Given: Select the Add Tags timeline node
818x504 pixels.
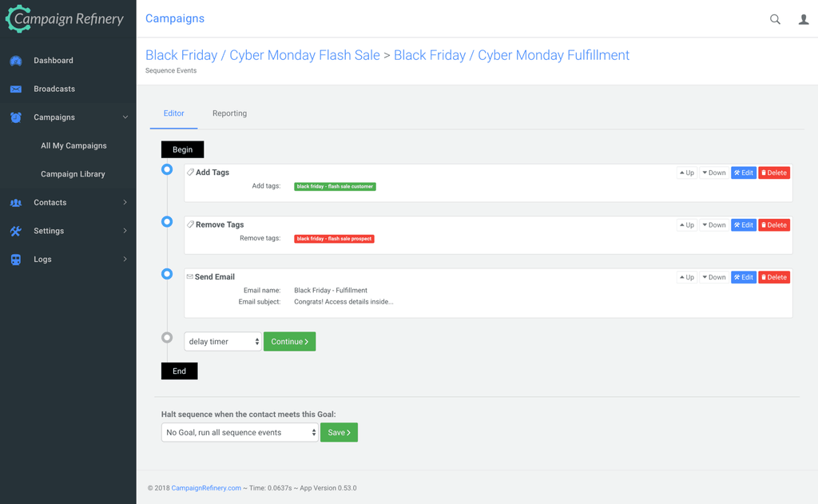Looking at the screenshot, I should pos(167,169).
